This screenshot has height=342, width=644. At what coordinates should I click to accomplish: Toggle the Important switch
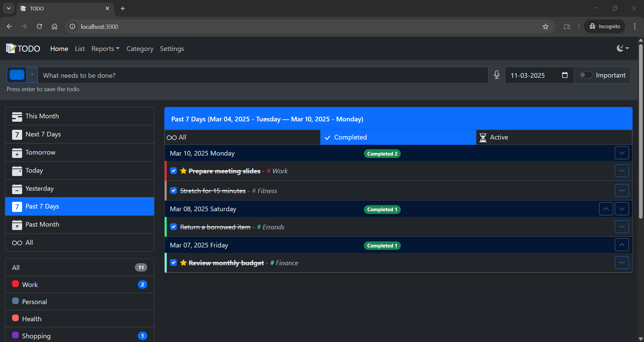(586, 75)
